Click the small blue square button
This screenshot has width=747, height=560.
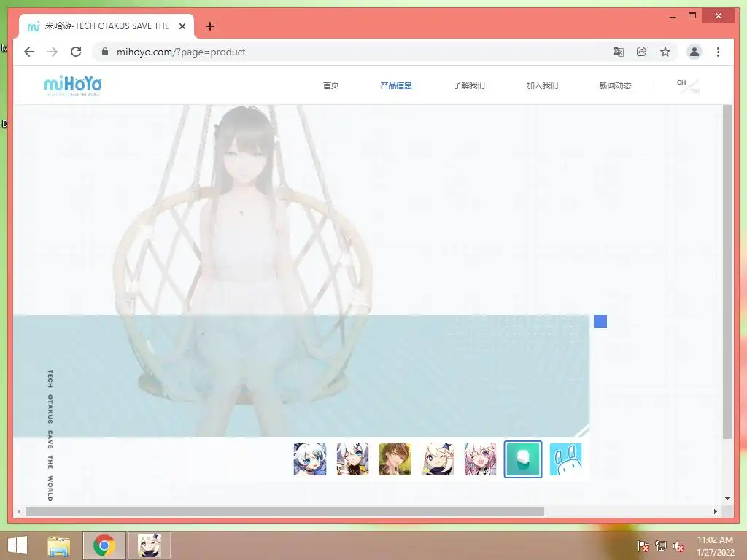pos(600,322)
